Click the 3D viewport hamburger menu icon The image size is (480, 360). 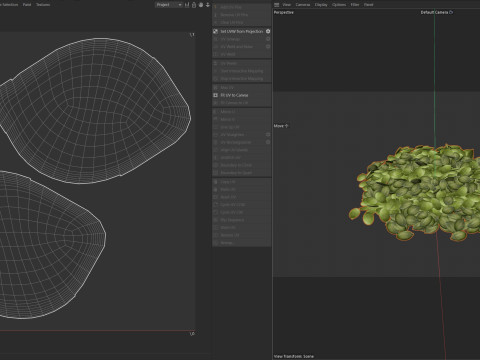(x=277, y=5)
